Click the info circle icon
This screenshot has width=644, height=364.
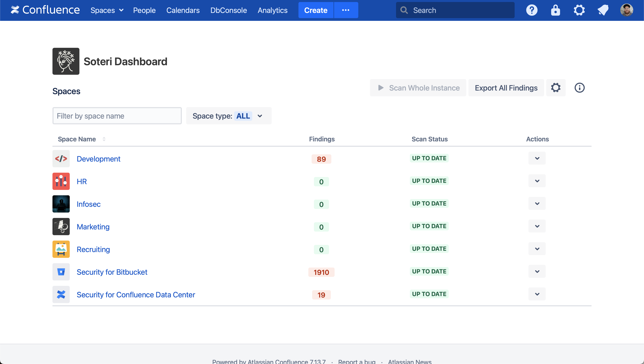tap(579, 88)
